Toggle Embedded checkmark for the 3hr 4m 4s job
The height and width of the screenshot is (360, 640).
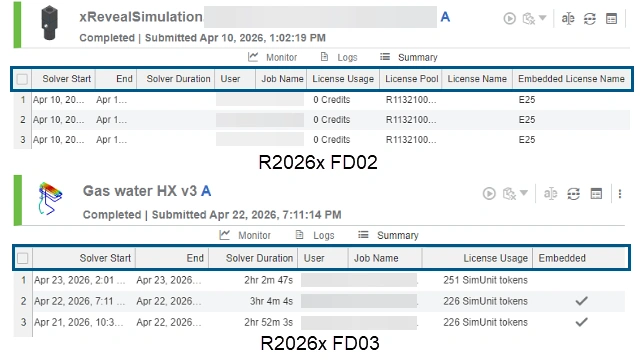(581, 301)
